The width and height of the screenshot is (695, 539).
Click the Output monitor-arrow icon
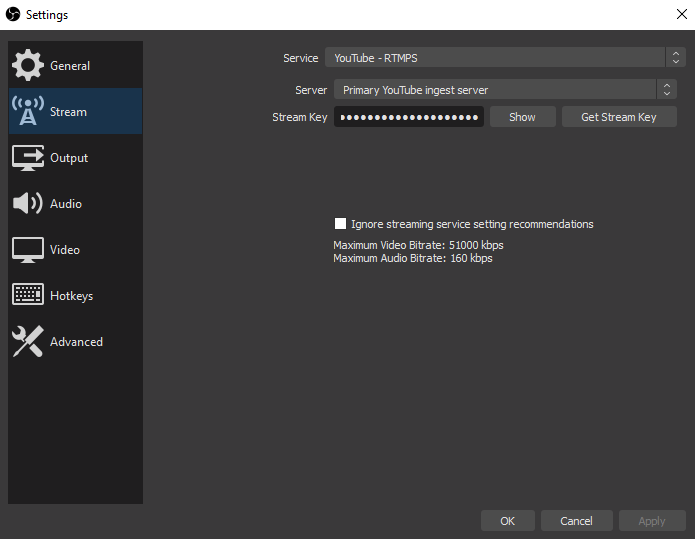click(27, 158)
